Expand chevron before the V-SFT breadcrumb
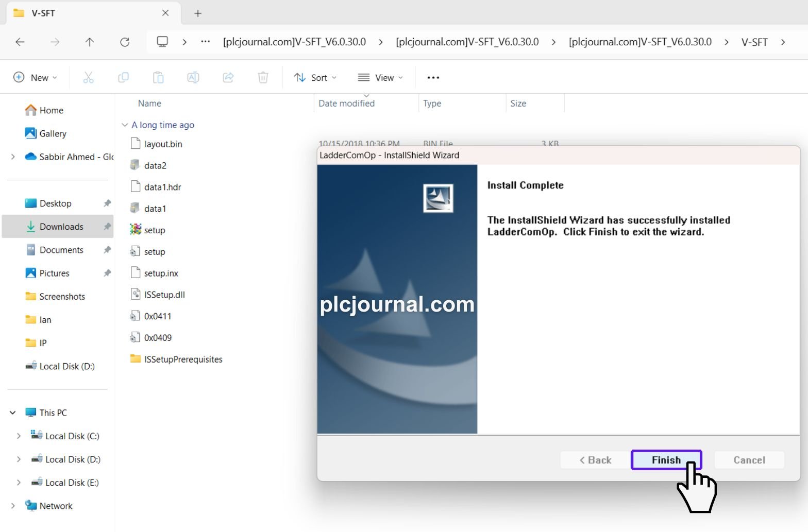 pyautogui.click(x=727, y=42)
